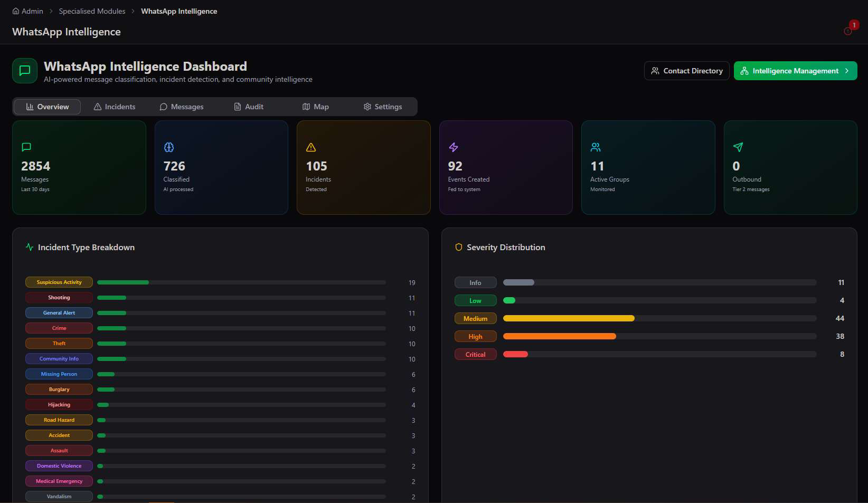Click the orange High severity progress bar
Screen dimensions: 868x503
coord(560,336)
